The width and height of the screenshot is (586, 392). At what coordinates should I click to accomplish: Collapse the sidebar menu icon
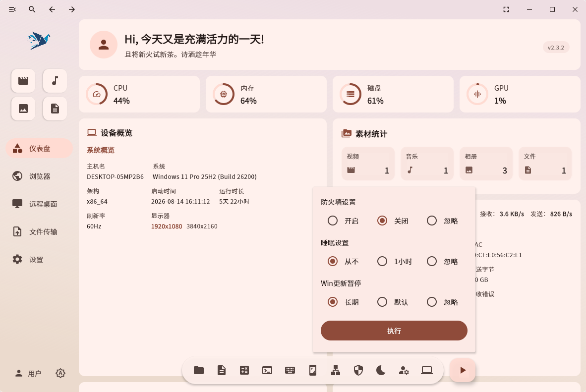tap(12, 9)
